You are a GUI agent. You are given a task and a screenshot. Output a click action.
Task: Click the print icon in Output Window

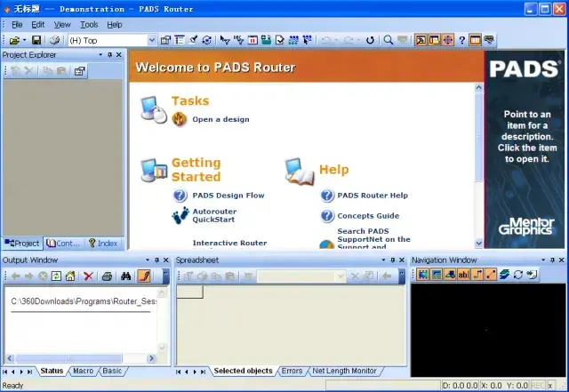(107, 276)
